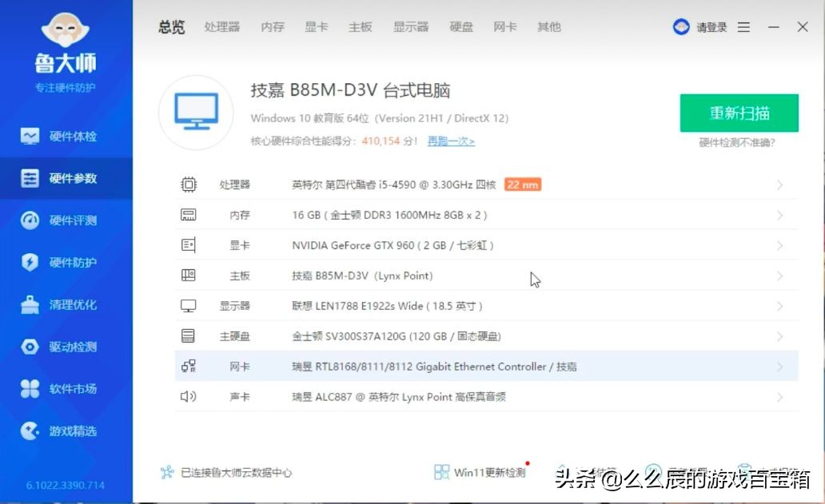Click the green 重新扫描 rescan button

739,113
